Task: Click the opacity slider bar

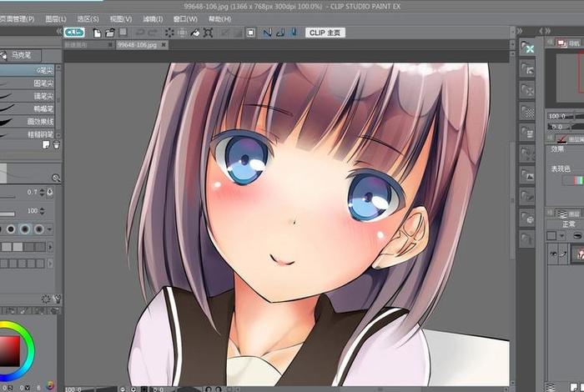Action: pyautogui.click(x=8, y=214)
